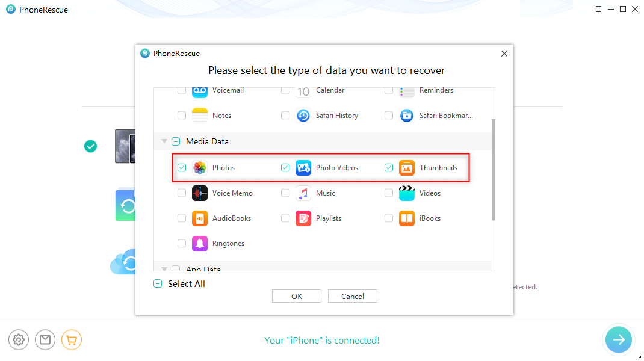The image size is (644, 361).
Task: Click the Calendar icon
Action: coord(303,93)
